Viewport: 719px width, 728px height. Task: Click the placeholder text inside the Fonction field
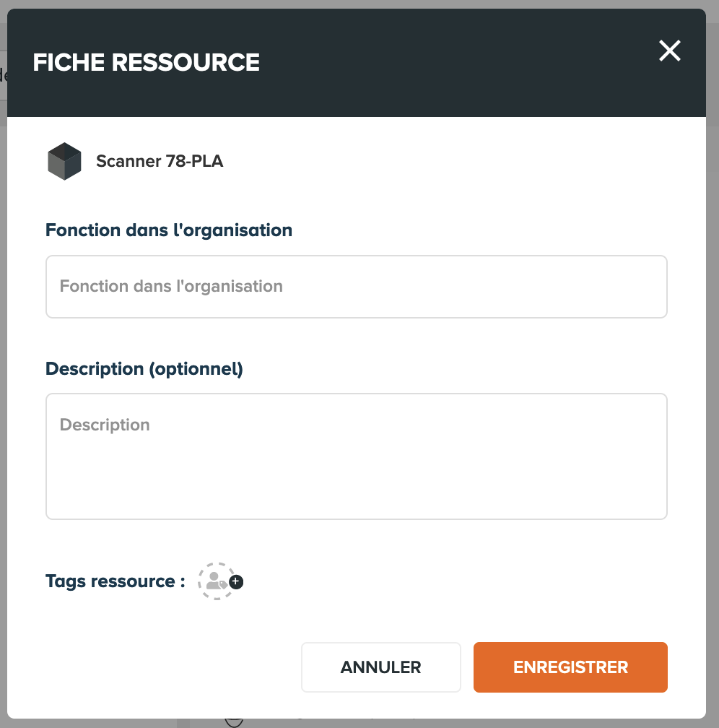(x=171, y=287)
